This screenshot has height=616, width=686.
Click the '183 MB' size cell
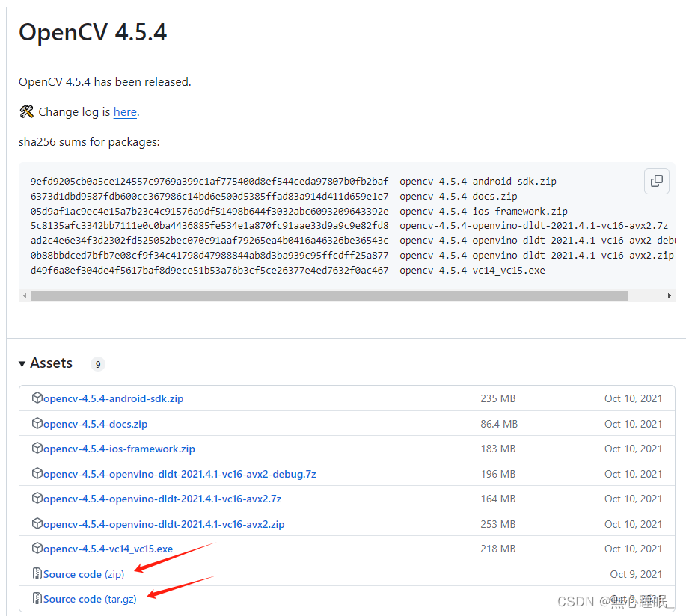pyautogui.click(x=498, y=449)
